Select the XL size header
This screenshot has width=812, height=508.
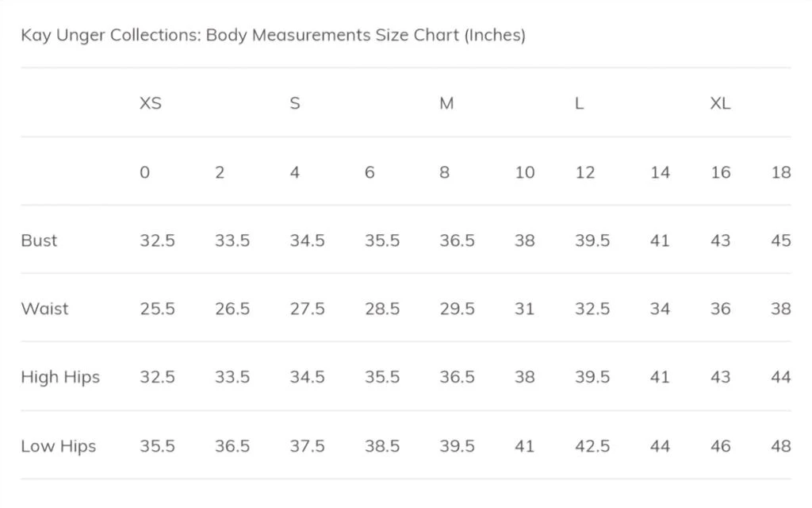click(x=720, y=103)
